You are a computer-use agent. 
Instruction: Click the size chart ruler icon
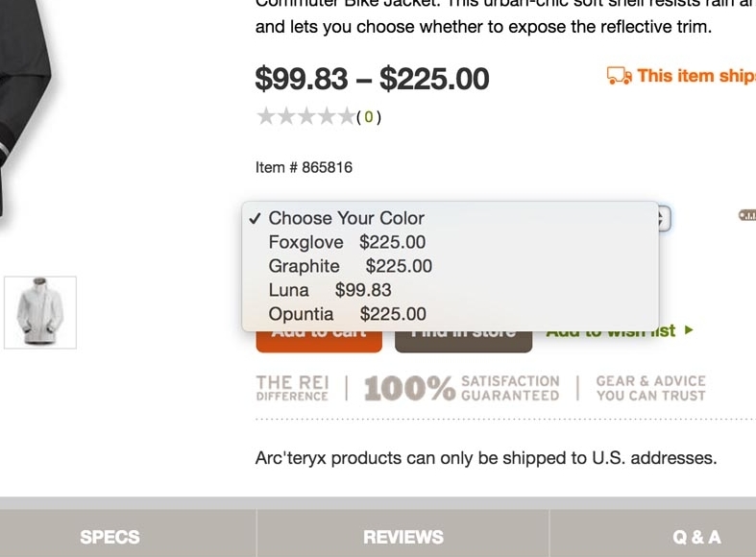[747, 215]
